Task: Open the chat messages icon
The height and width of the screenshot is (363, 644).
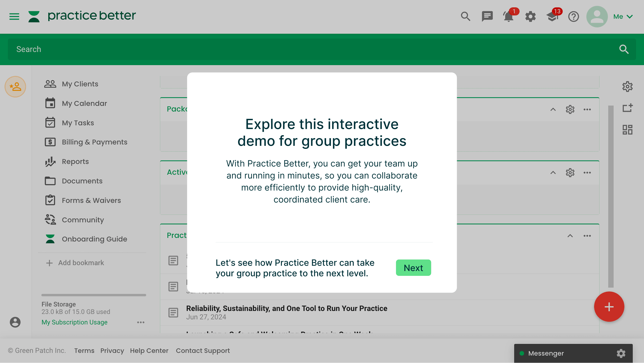Action: [x=487, y=17]
